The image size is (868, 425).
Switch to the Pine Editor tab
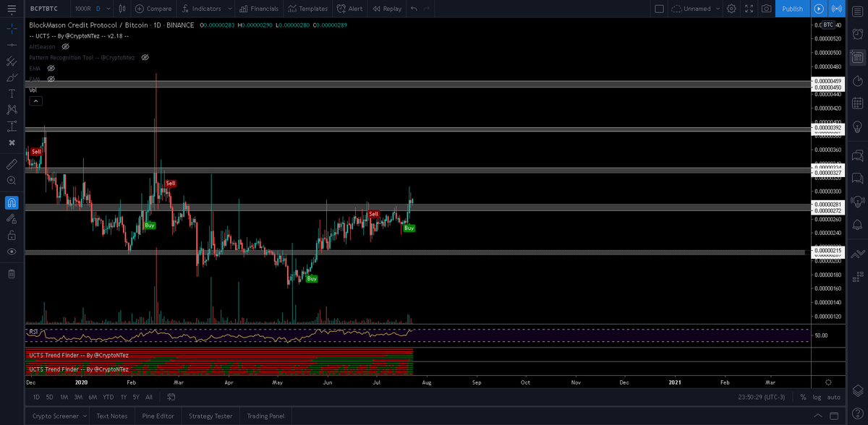158,416
